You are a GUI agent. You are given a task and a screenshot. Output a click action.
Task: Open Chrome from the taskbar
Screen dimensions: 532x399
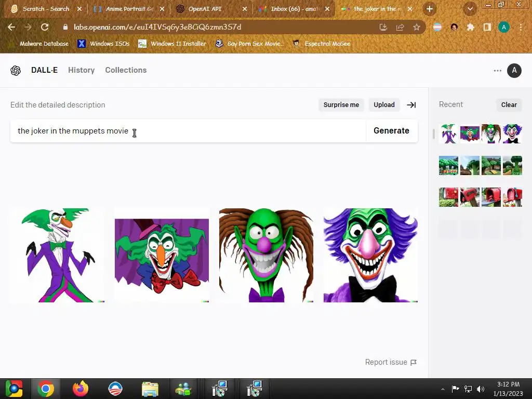(x=46, y=389)
